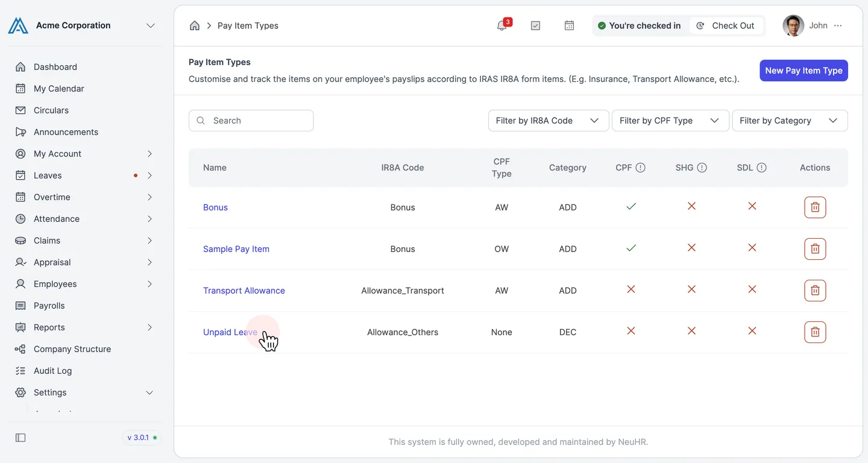Click the Attendance clock icon

(20, 219)
